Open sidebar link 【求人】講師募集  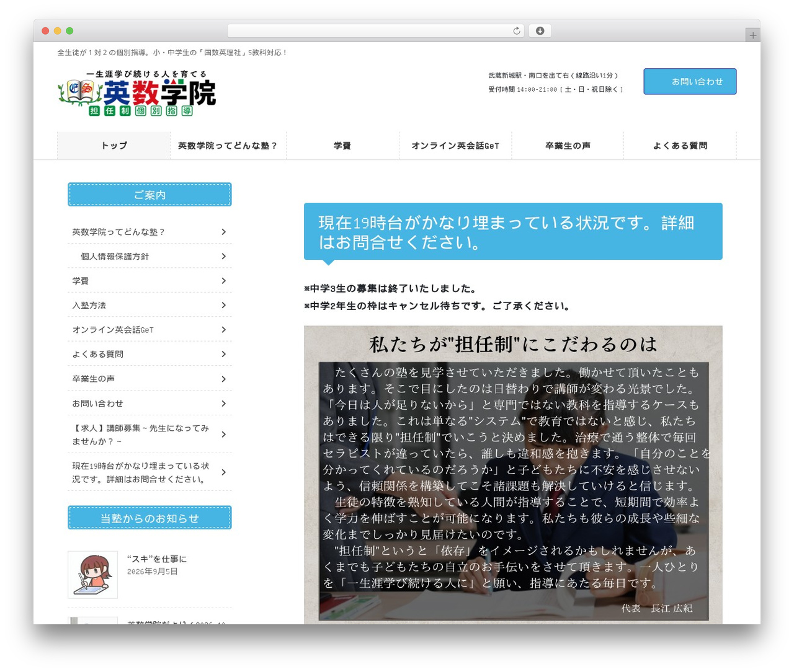pyautogui.click(x=149, y=435)
